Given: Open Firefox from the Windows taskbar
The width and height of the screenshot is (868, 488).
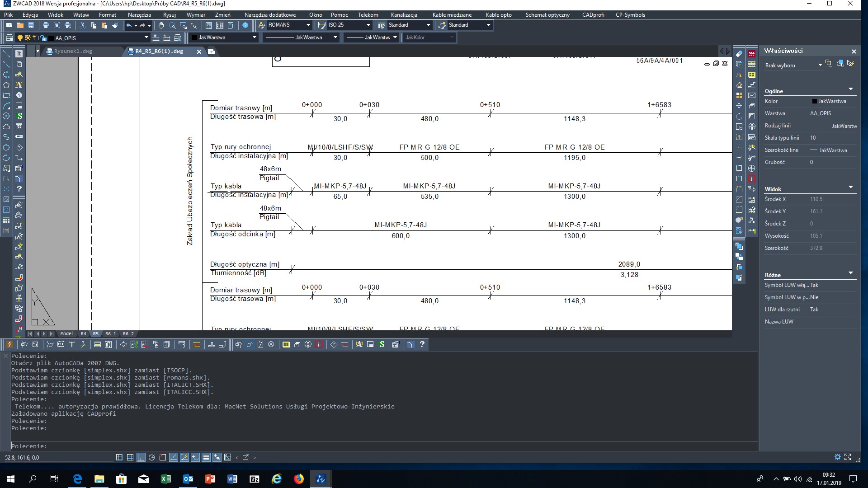Looking at the screenshot, I should point(299,479).
